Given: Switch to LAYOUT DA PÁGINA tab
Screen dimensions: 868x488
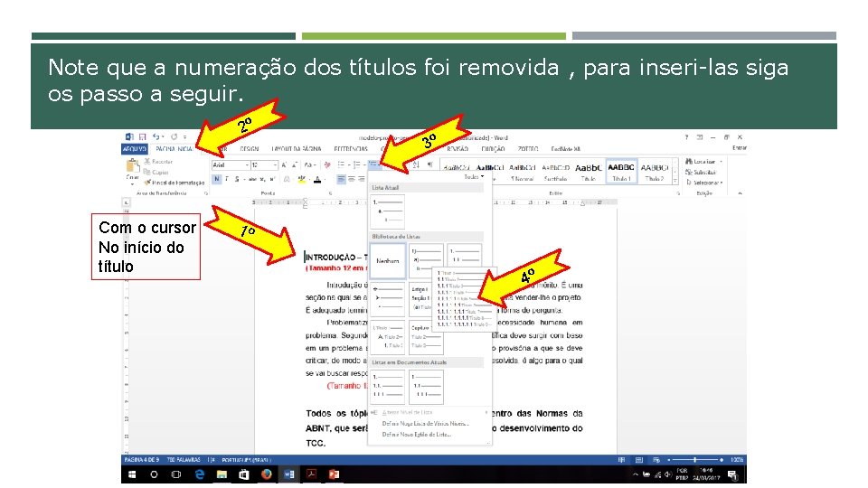Looking at the screenshot, I should tap(297, 149).
